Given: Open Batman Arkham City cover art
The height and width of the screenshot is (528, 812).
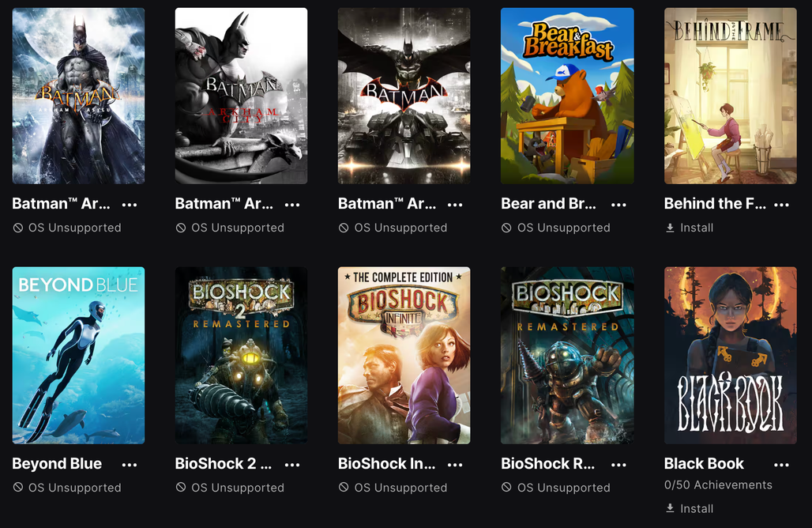Looking at the screenshot, I should 242,96.
